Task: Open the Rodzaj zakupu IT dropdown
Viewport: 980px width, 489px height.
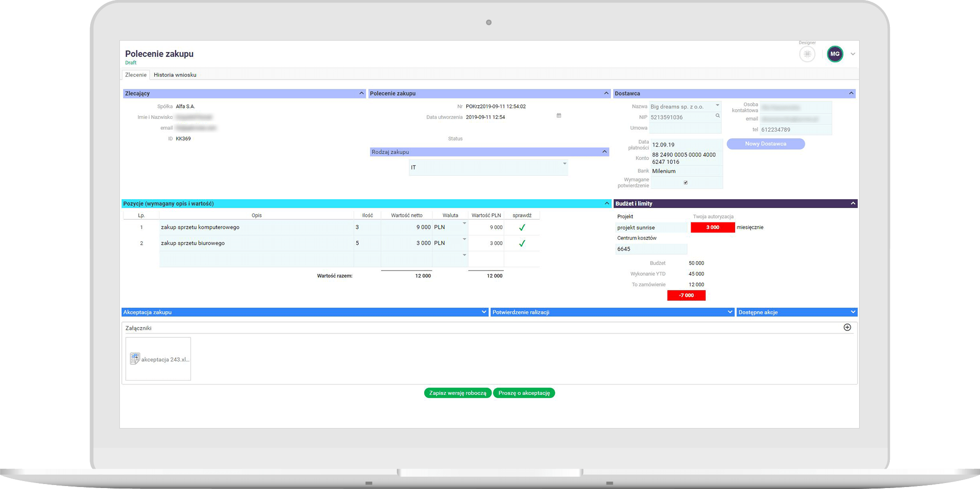Action: [564, 164]
